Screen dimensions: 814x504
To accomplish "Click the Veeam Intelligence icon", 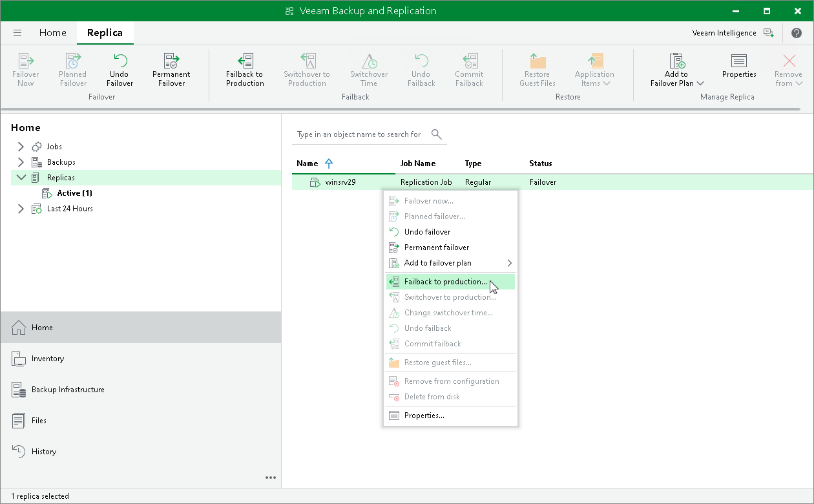I will tap(768, 33).
